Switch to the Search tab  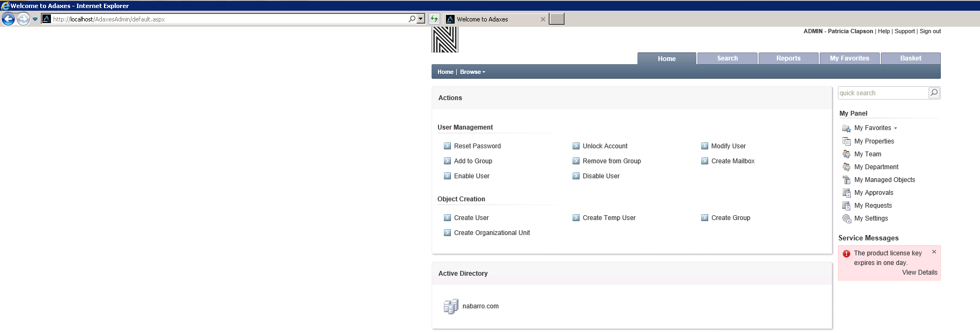pyautogui.click(x=727, y=58)
